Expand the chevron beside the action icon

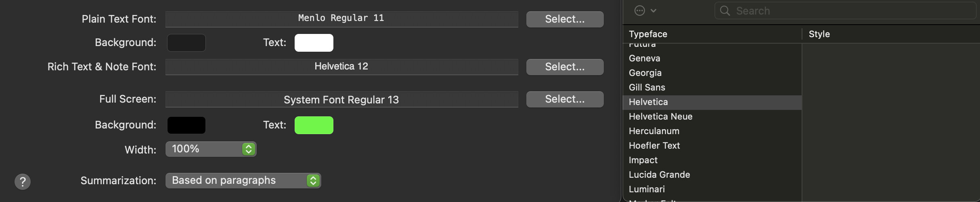coord(653,11)
